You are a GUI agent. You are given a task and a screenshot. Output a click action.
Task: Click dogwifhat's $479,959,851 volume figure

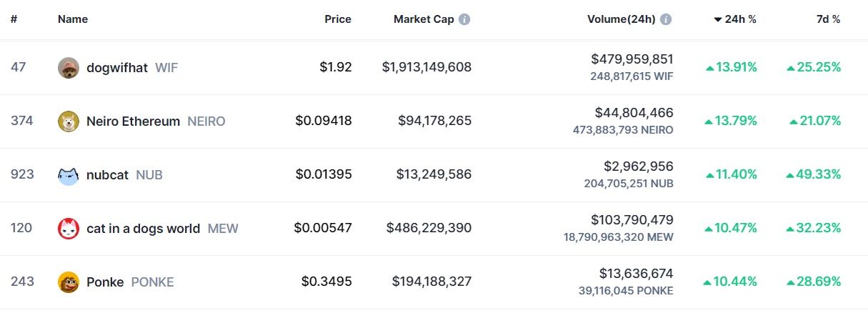(x=632, y=59)
